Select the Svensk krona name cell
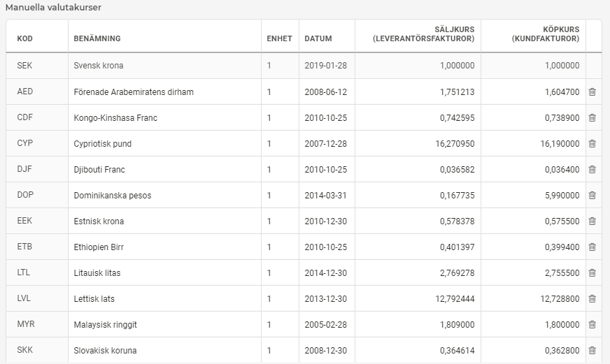Viewport: 610px width, 364px height. coord(99,65)
